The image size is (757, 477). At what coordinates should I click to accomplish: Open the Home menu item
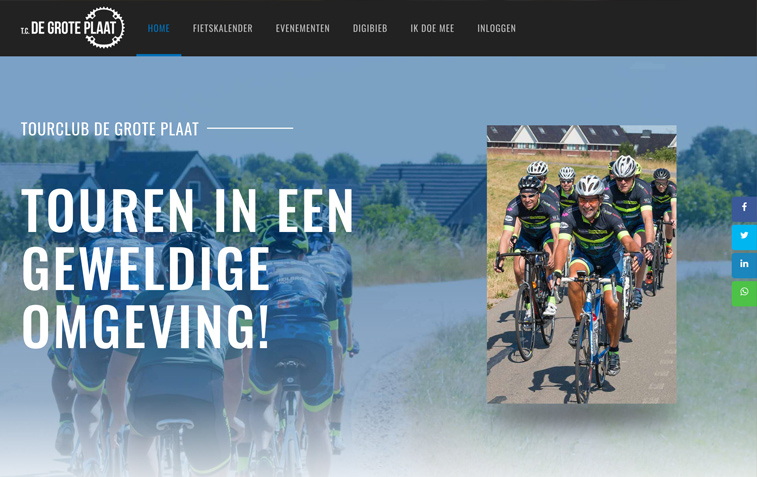tap(159, 28)
